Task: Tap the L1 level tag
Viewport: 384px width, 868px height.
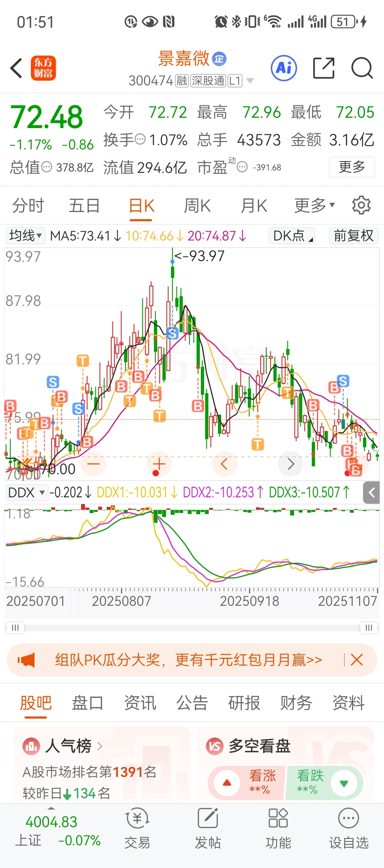Action: pyautogui.click(x=235, y=81)
